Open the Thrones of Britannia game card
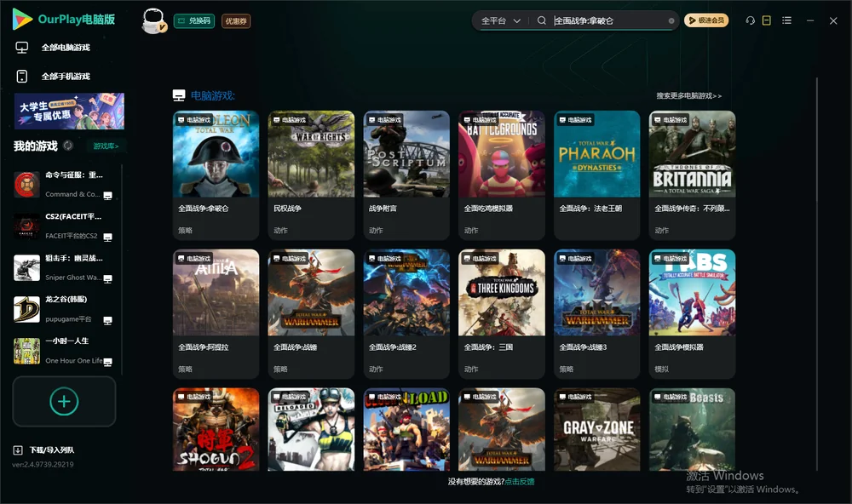The image size is (852, 504). [x=692, y=175]
